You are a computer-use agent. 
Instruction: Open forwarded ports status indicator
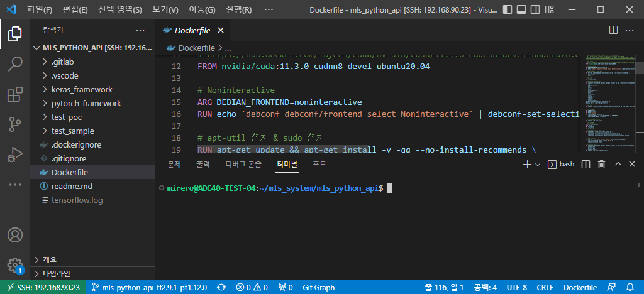[286, 288]
